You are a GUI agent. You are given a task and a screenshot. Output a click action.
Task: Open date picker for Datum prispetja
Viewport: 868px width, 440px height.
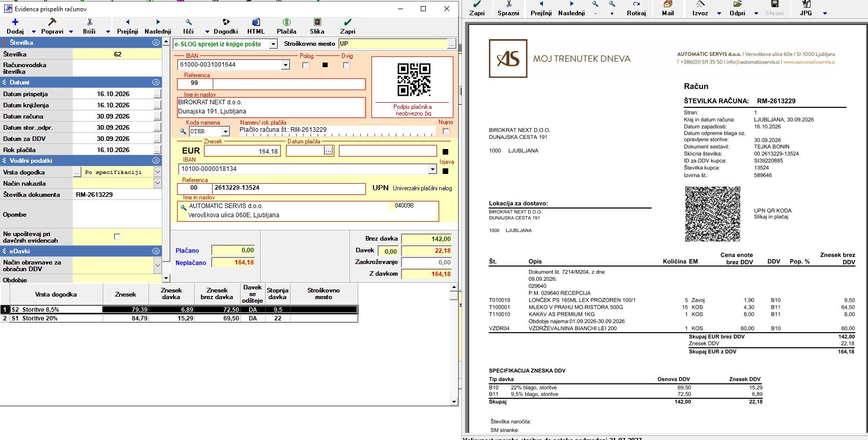(157, 94)
